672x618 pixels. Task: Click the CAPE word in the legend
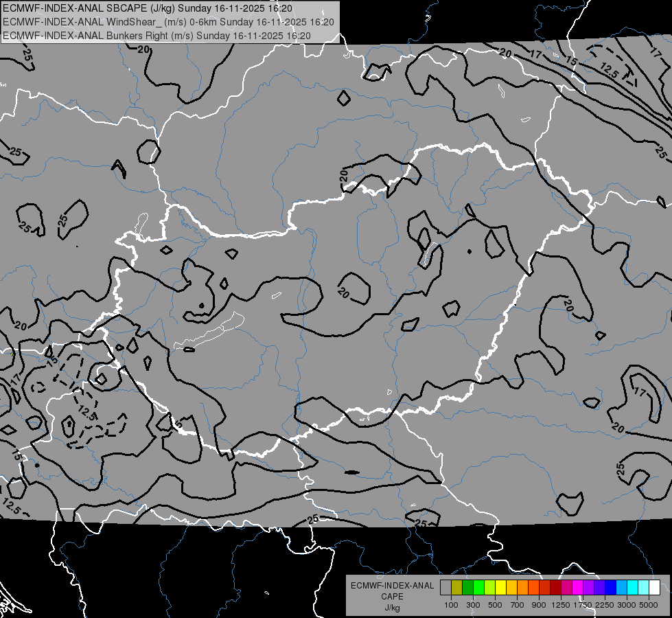pos(392,597)
